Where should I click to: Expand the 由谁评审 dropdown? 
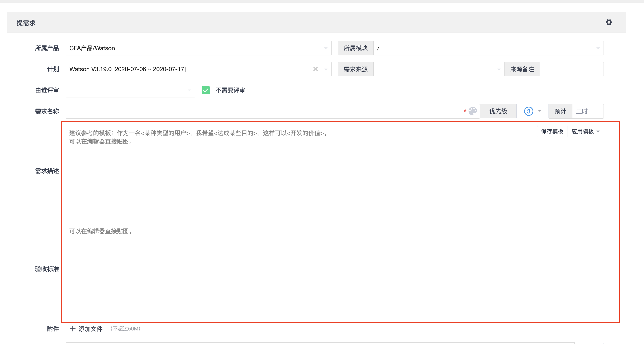[x=189, y=90]
